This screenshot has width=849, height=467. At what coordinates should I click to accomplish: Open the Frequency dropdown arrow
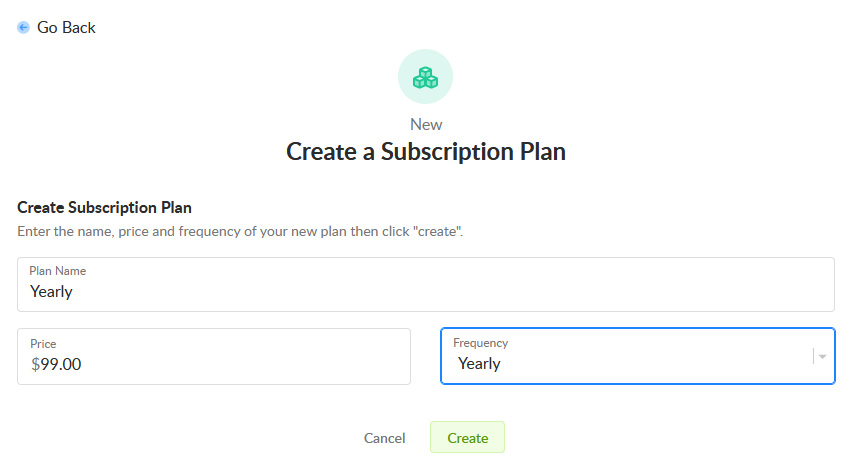click(822, 356)
